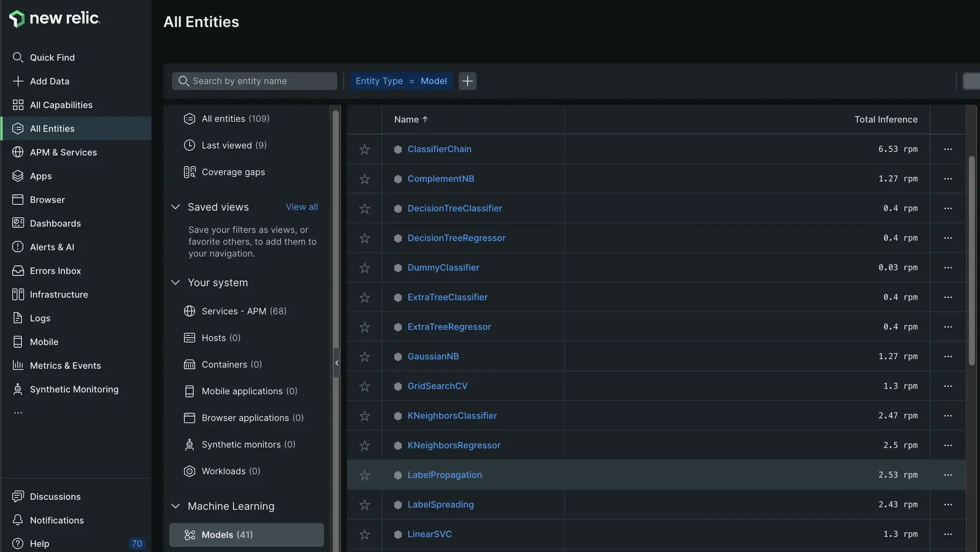The width and height of the screenshot is (980, 552).
Task: Click the Quick Find search icon
Action: point(18,58)
